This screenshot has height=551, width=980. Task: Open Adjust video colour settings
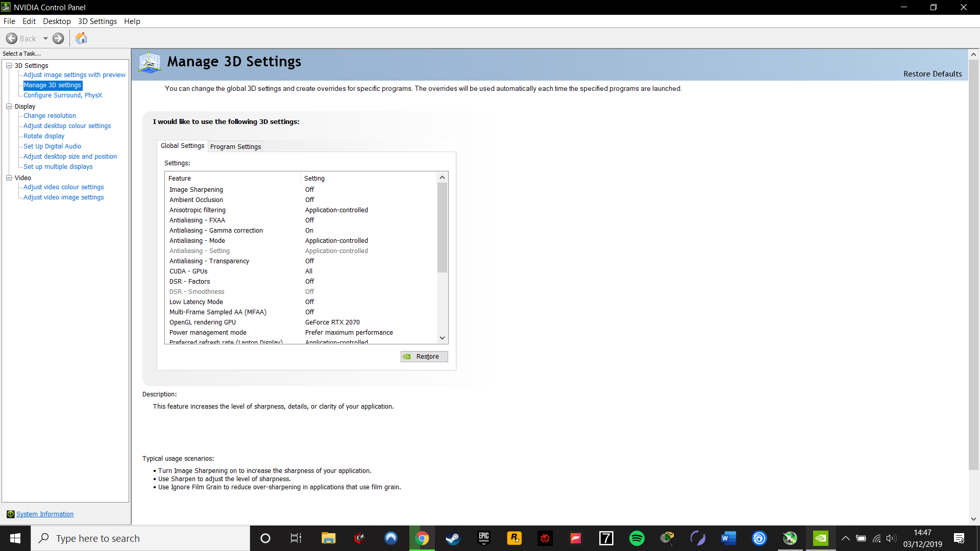pyautogui.click(x=64, y=187)
